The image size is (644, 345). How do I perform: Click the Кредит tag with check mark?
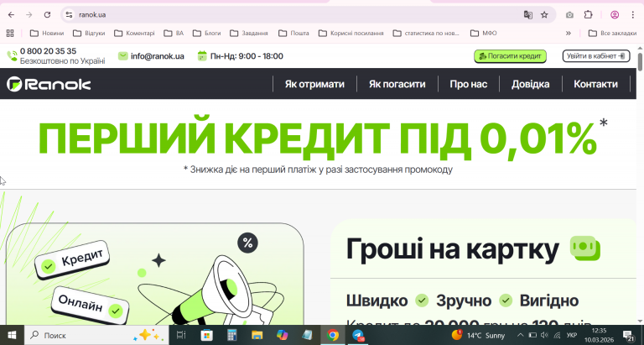point(72,260)
